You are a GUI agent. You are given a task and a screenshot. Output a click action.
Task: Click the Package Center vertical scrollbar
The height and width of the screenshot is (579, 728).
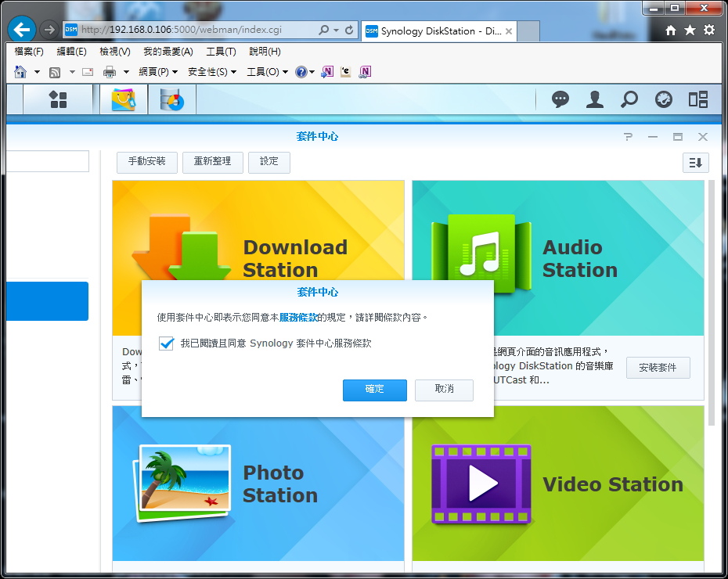[711, 303]
